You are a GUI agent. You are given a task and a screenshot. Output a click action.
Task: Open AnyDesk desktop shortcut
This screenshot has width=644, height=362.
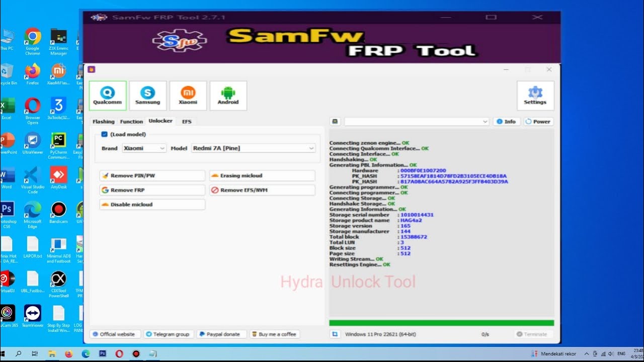pos(58,177)
